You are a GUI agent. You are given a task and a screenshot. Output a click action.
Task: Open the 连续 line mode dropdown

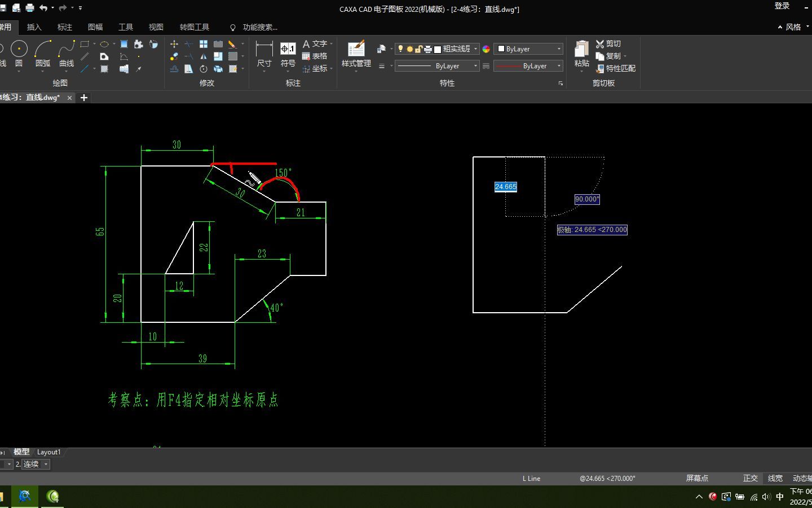click(36, 465)
